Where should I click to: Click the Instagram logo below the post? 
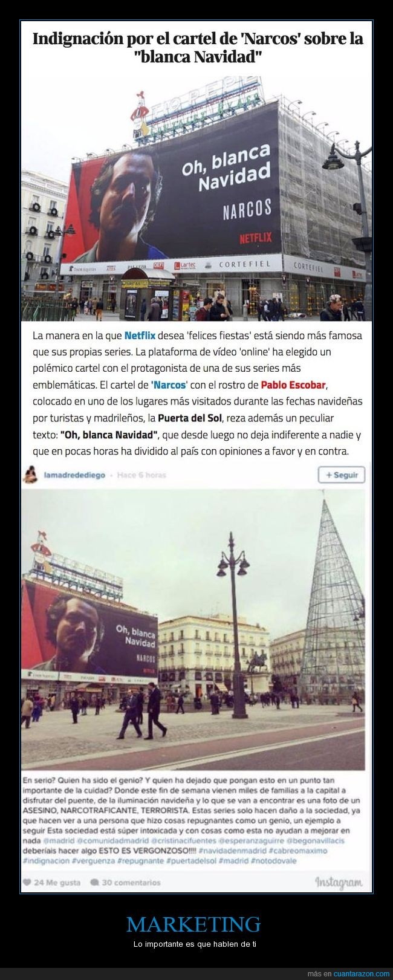point(339,881)
